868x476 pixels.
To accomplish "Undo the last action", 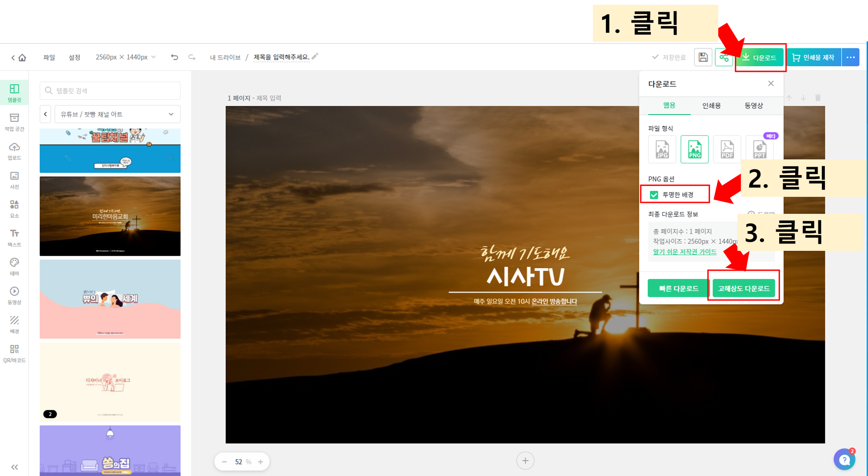I will click(x=175, y=57).
